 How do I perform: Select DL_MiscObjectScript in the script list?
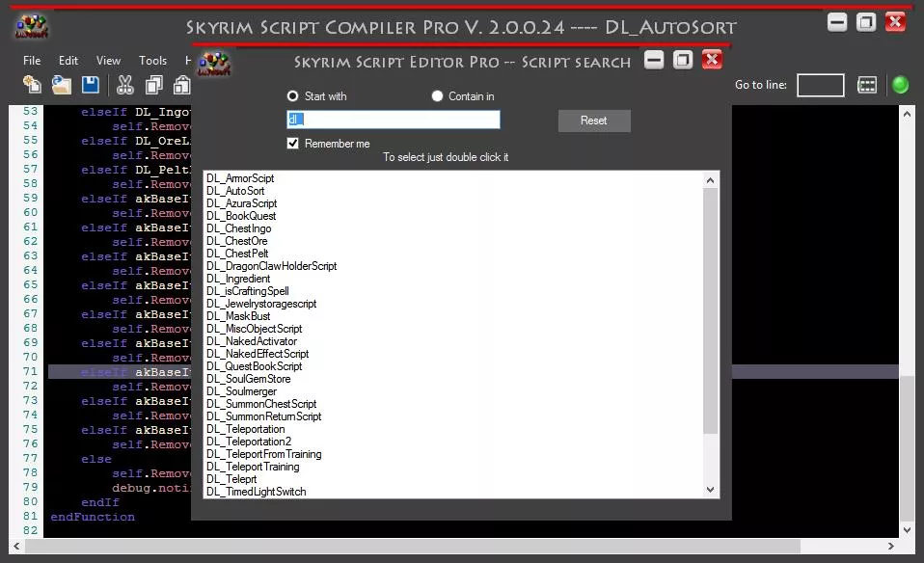click(x=254, y=329)
